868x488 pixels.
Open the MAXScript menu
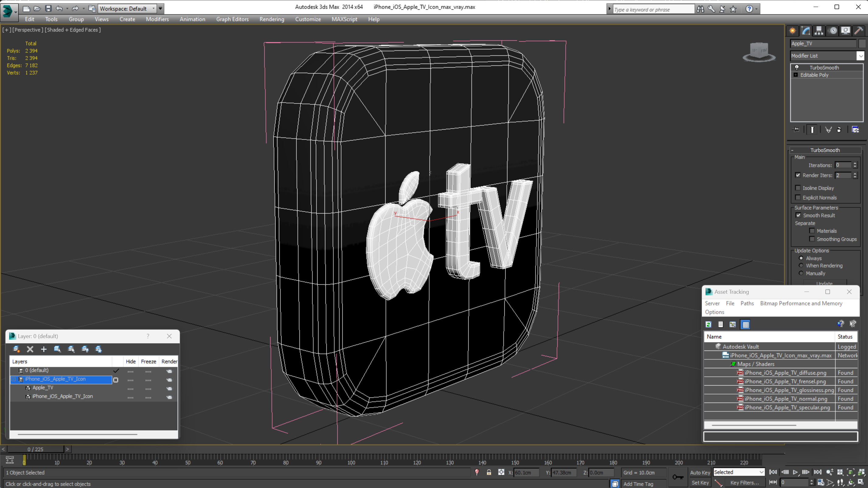[x=344, y=19]
